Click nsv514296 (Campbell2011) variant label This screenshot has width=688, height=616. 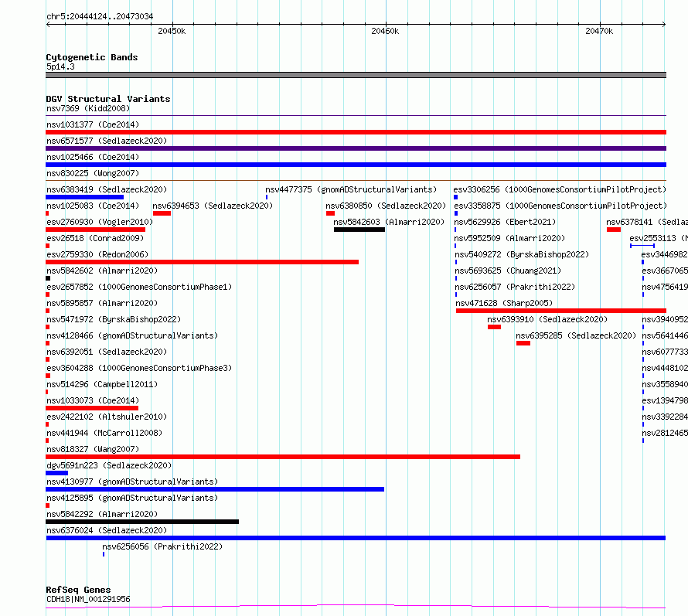click(102, 384)
